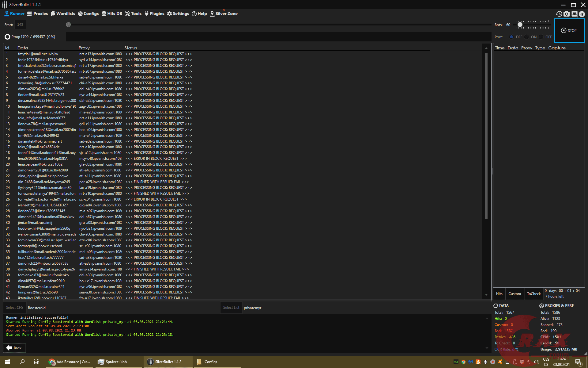Image resolution: width=588 pixels, height=368 pixels.
Task: Switch to the Custom results tab
Action: point(514,294)
